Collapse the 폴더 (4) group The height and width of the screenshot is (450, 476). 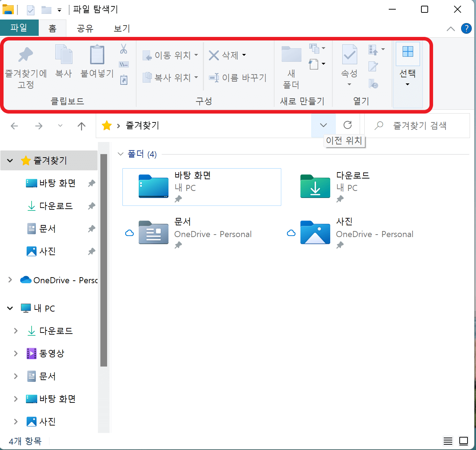(x=120, y=154)
